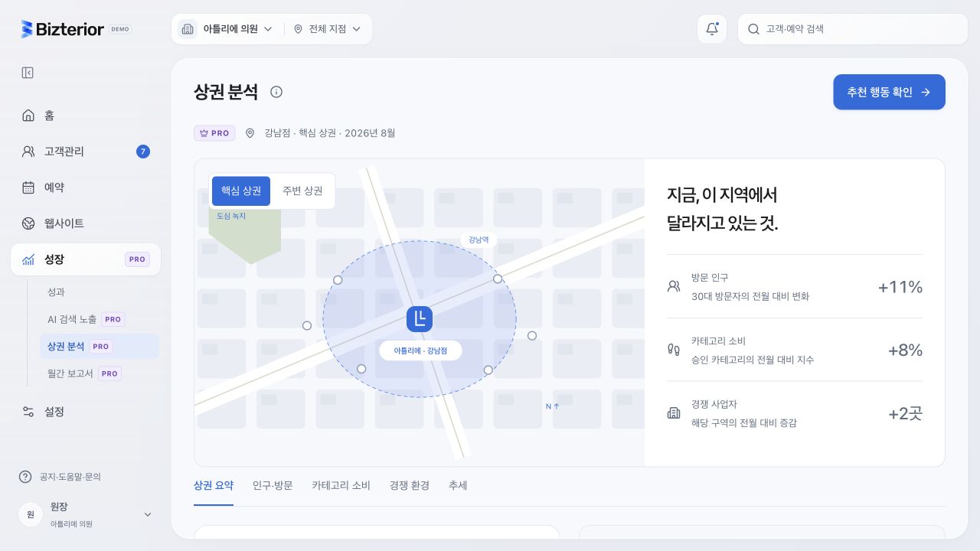The height and width of the screenshot is (551, 980).
Task: Click the +2곳 competitor value
Action: point(905,414)
